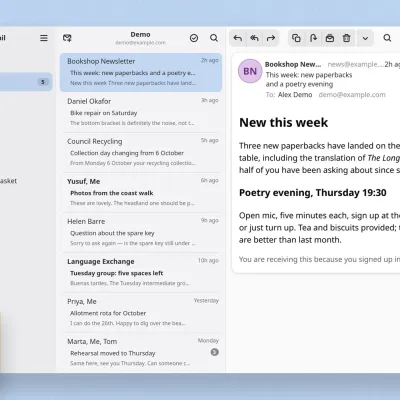The image size is (400, 400).
Task: Click the BN sender avatar
Action: [250, 71]
